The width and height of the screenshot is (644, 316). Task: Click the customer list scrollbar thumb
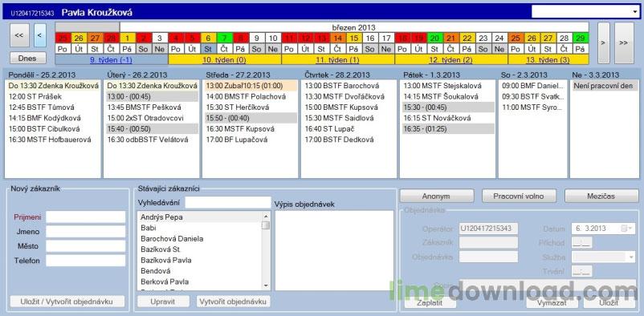tap(266, 225)
